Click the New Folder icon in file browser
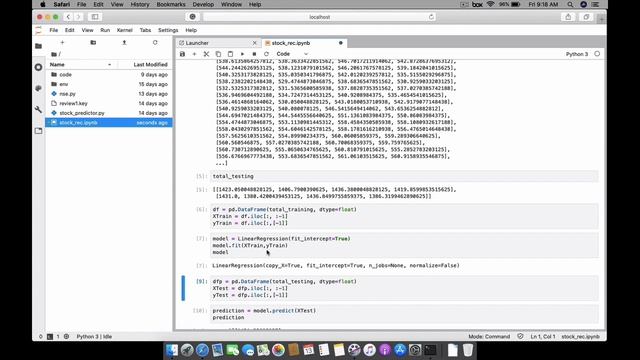 click(93, 42)
